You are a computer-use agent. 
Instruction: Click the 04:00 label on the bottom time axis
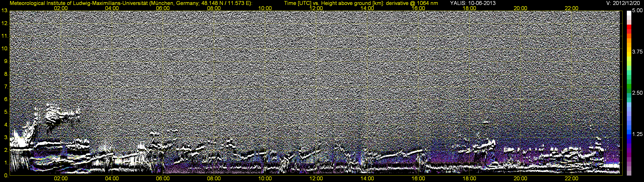pyautogui.click(x=112, y=179)
